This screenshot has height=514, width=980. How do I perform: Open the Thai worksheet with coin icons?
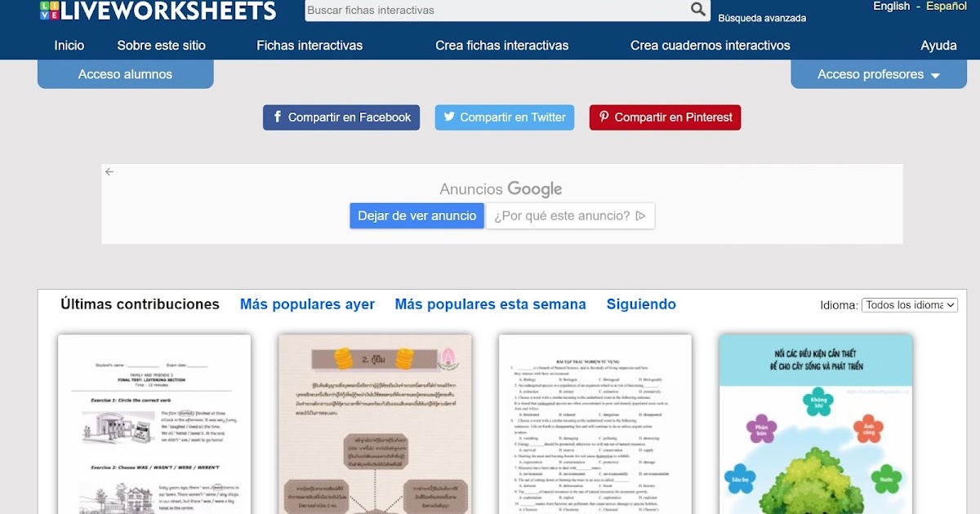tap(375, 424)
